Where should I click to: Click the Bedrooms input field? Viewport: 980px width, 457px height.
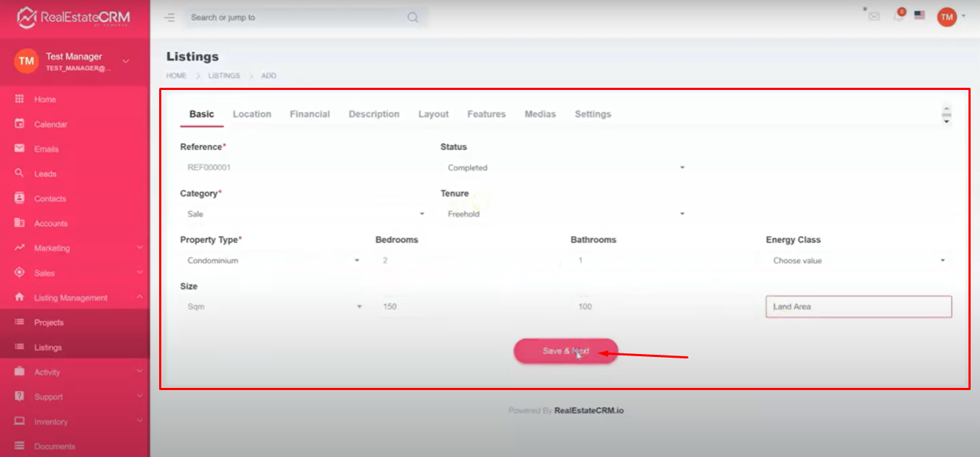[467, 261]
